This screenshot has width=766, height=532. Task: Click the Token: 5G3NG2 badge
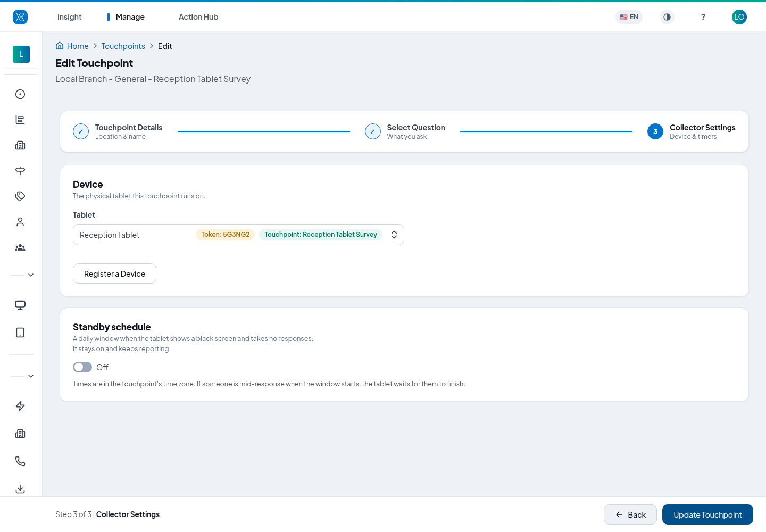click(x=226, y=235)
